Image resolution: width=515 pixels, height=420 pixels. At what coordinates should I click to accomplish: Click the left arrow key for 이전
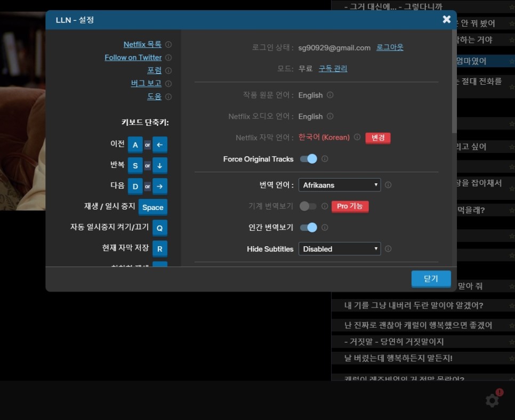coord(160,145)
